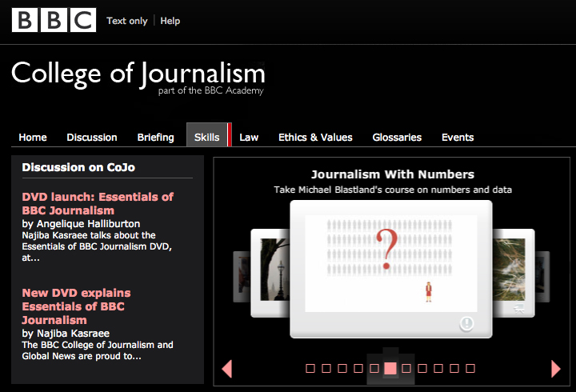The image size is (576, 392).
Task: Select the tenth carousel indicator square
Action: (x=454, y=368)
